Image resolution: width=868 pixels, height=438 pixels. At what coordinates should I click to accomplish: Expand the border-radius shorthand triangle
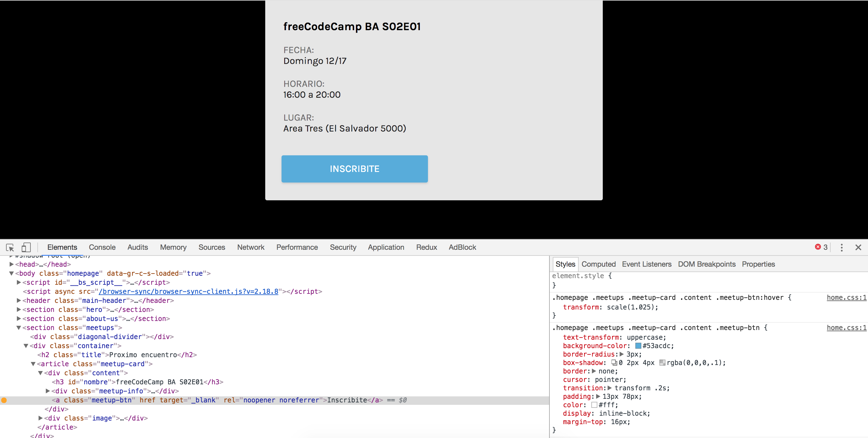(622, 354)
